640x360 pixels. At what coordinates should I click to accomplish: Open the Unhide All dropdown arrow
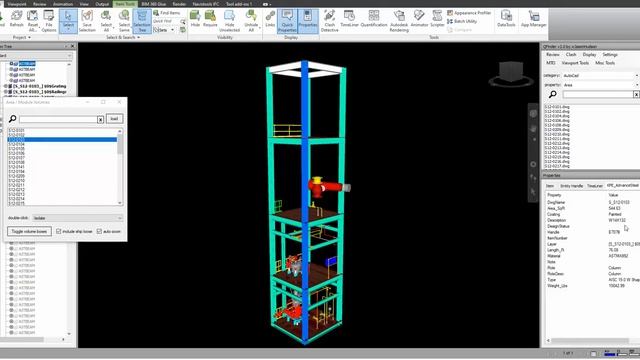pyautogui.click(x=260, y=29)
